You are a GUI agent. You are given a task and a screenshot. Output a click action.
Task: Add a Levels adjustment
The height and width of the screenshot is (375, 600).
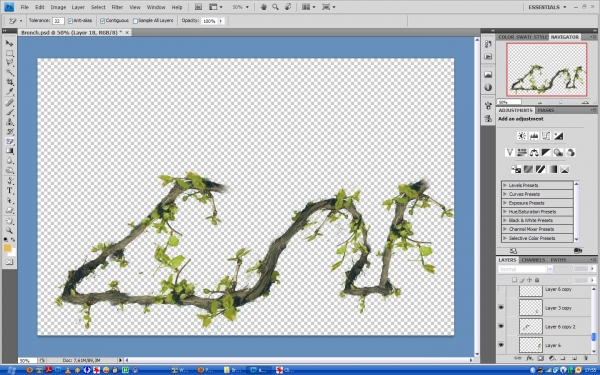534,136
